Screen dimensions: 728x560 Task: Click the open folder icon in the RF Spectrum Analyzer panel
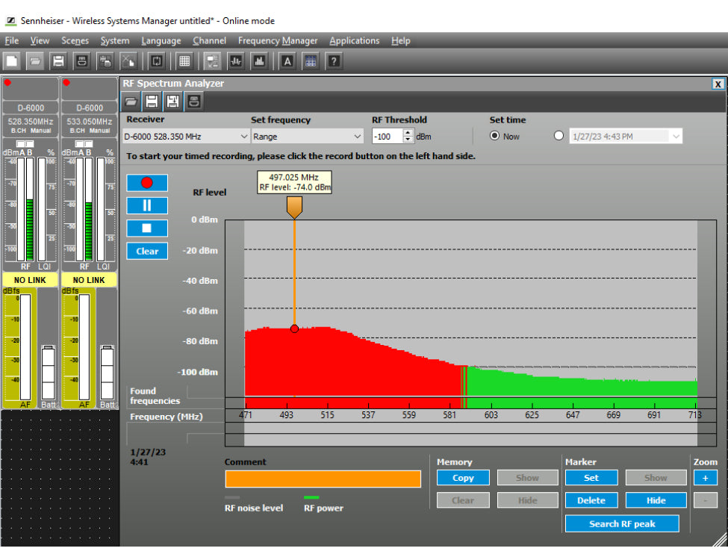131,102
